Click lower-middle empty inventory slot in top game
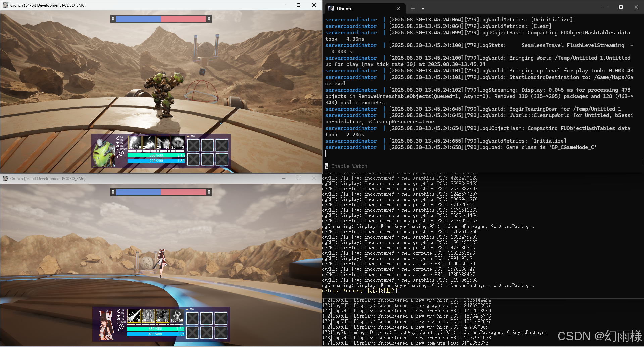644x347 pixels. pos(208,159)
